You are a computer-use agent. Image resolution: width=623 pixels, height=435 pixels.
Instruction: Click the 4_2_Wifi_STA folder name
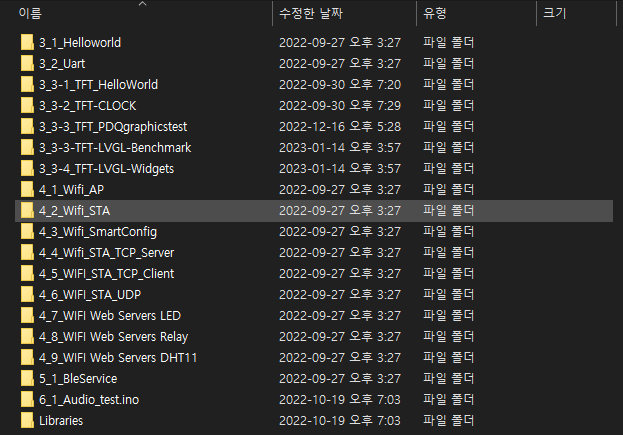(x=74, y=211)
